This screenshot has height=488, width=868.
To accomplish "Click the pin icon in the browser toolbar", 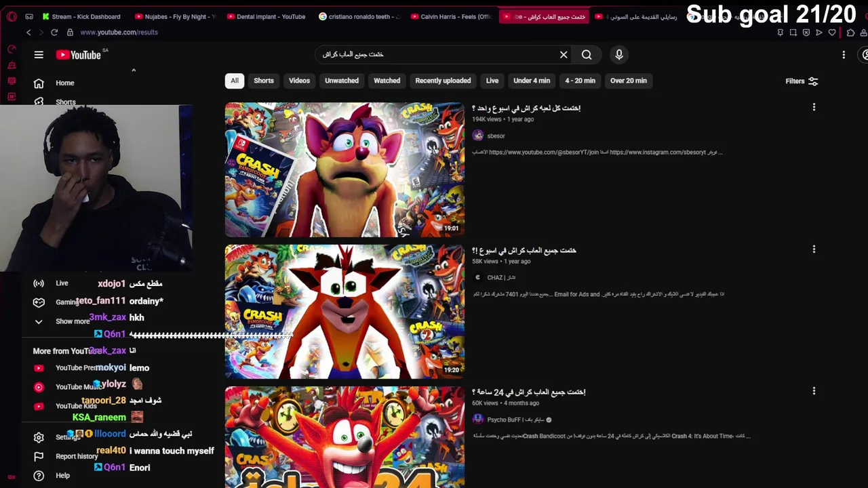I will tap(781, 33).
